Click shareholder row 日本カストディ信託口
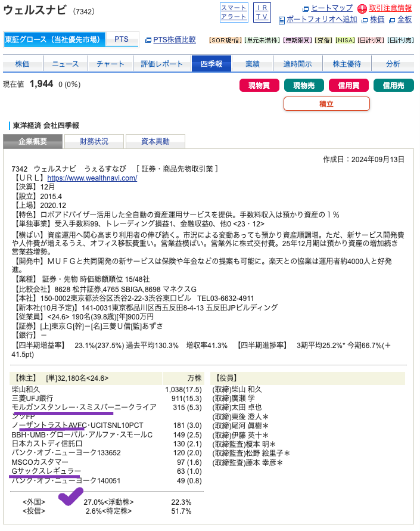The width and height of the screenshot is (420, 531). [107, 443]
